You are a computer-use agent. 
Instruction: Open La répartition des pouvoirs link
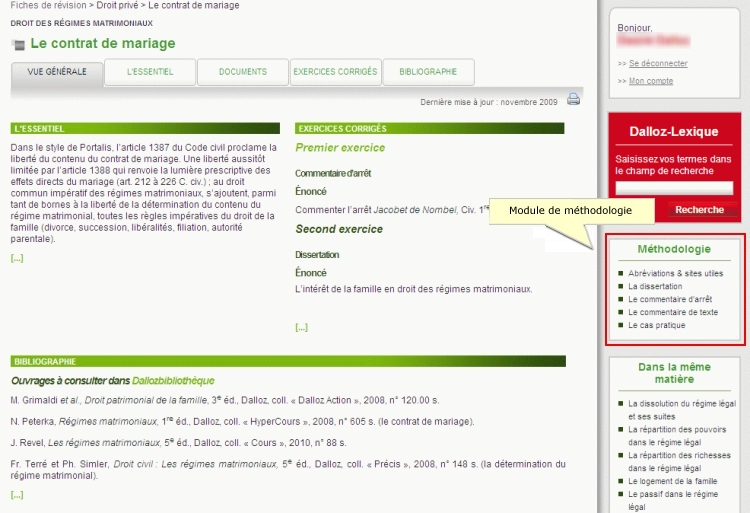point(677,436)
